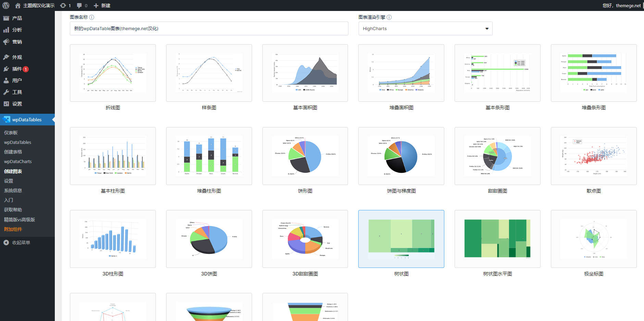This screenshot has width=644, height=321.
Task: Select the 3D甜甜圈图 chart thumbnail
Action: coord(305,239)
